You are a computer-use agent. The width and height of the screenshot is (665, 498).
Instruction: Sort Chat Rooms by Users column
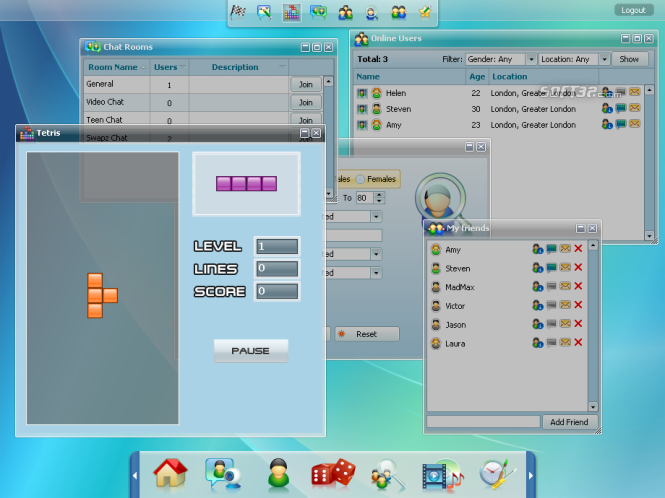click(169, 67)
